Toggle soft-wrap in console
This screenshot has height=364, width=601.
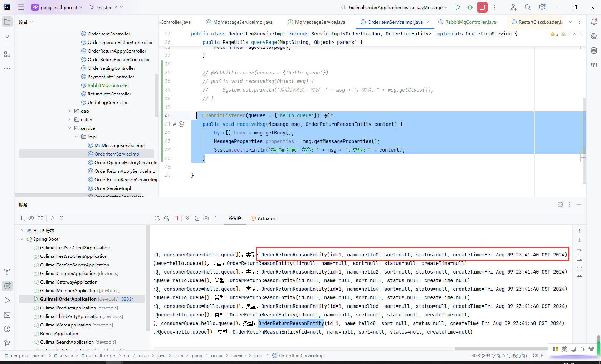pos(580,250)
